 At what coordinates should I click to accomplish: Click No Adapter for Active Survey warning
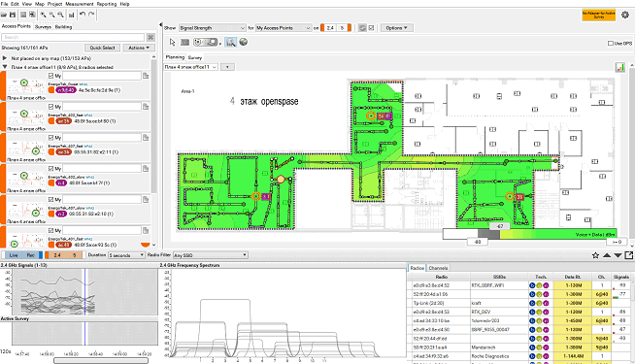(x=598, y=15)
